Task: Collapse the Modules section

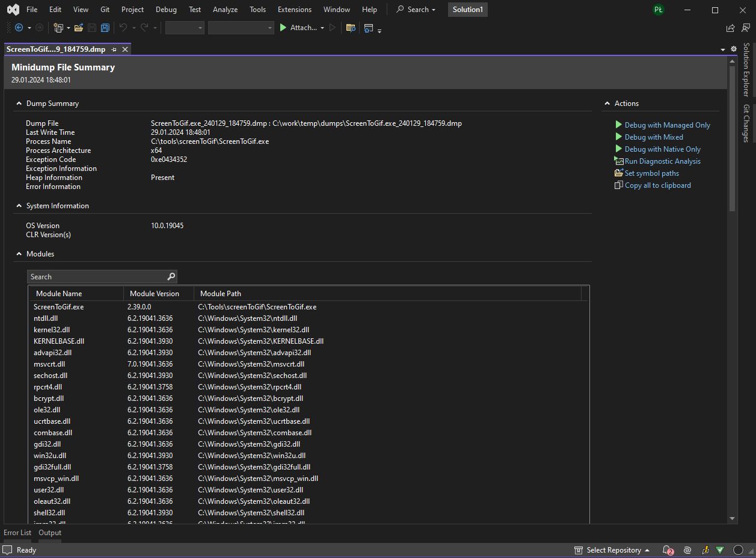Action: click(19, 254)
